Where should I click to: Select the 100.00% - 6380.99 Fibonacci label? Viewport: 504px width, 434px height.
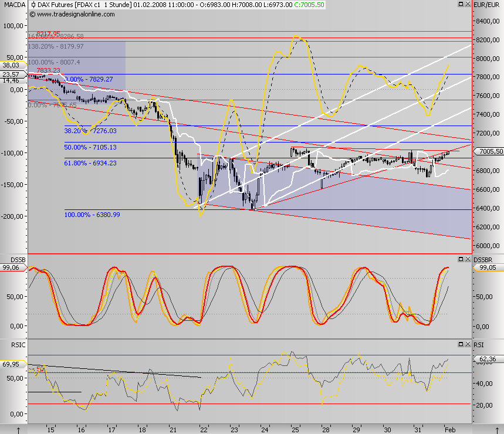(x=92, y=215)
